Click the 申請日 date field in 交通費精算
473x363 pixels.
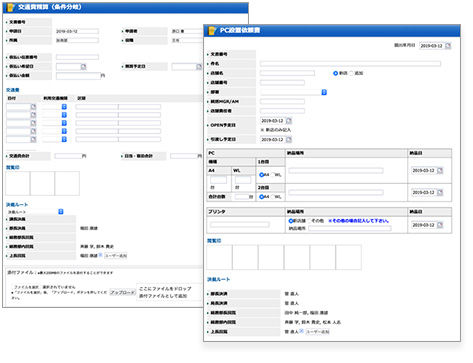(x=77, y=31)
